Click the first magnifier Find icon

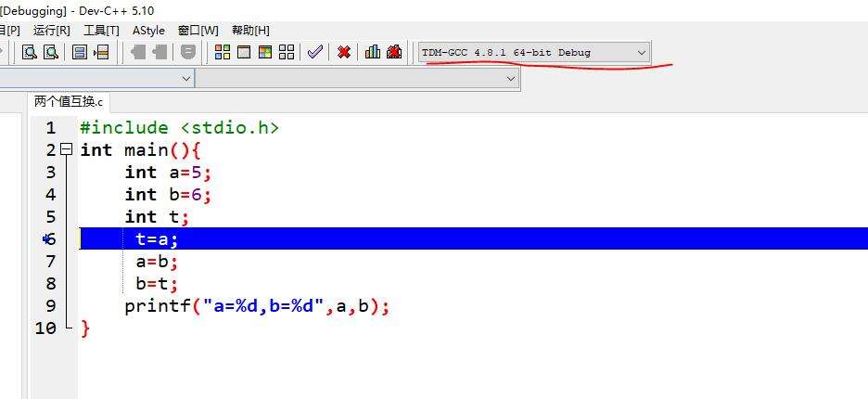coord(29,52)
